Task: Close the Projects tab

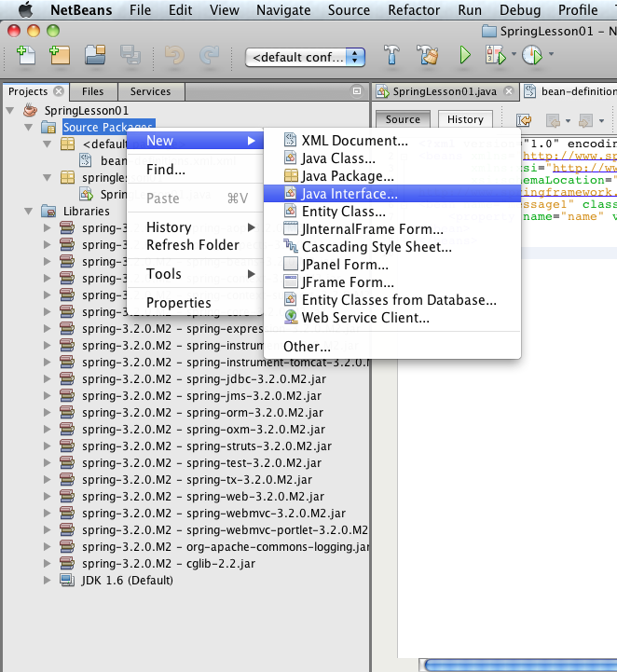Action: (59, 90)
